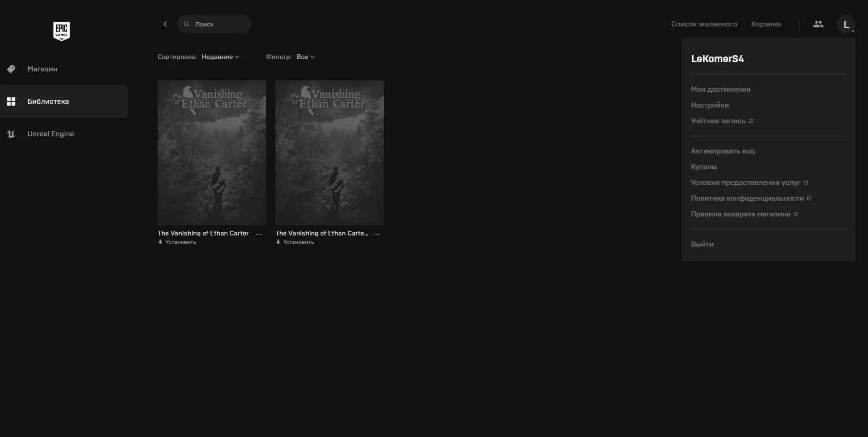Click external link icon beside Правила возврата магазина

coord(796,214)
